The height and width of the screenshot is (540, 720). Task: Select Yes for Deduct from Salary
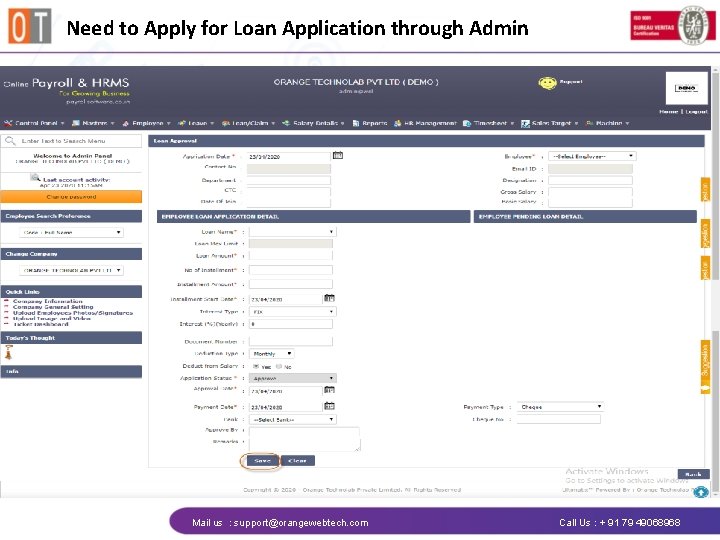click(256, 366)
